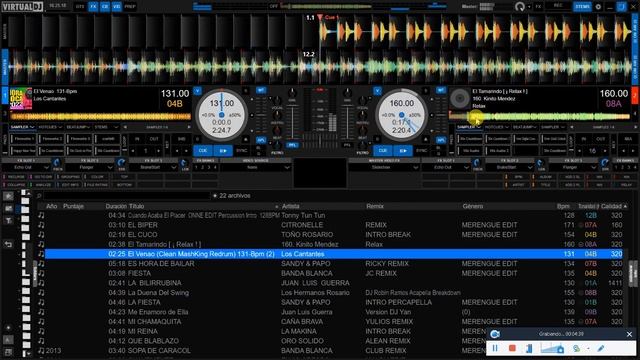The width and height of the screenshot is (640, 360).
Task: Click left deck sampler page previous arrow
Action: point(125,127)
